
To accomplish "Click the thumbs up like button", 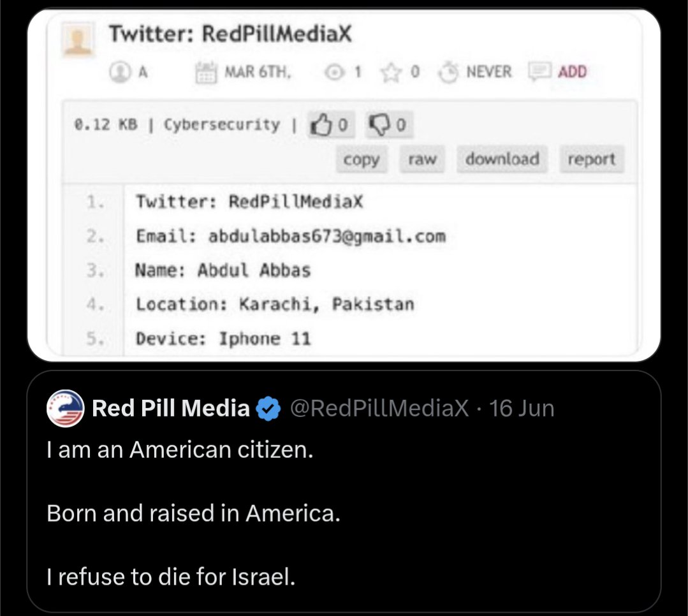I will pos(331,125).
